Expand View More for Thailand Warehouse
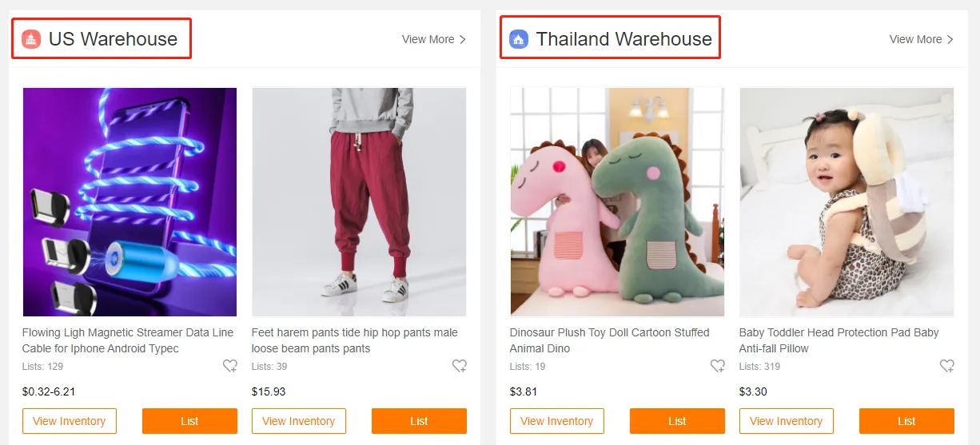The height and width of the screenshot is (445, 980). coord(922,39)
